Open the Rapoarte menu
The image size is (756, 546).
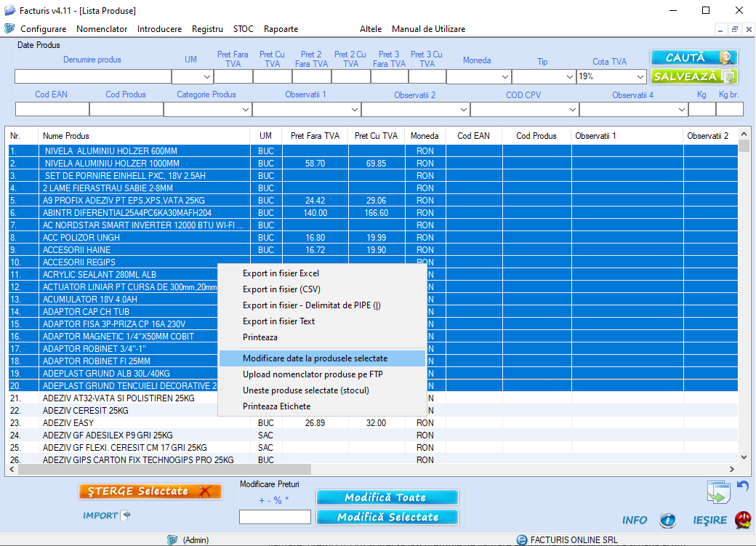point(281,29)
